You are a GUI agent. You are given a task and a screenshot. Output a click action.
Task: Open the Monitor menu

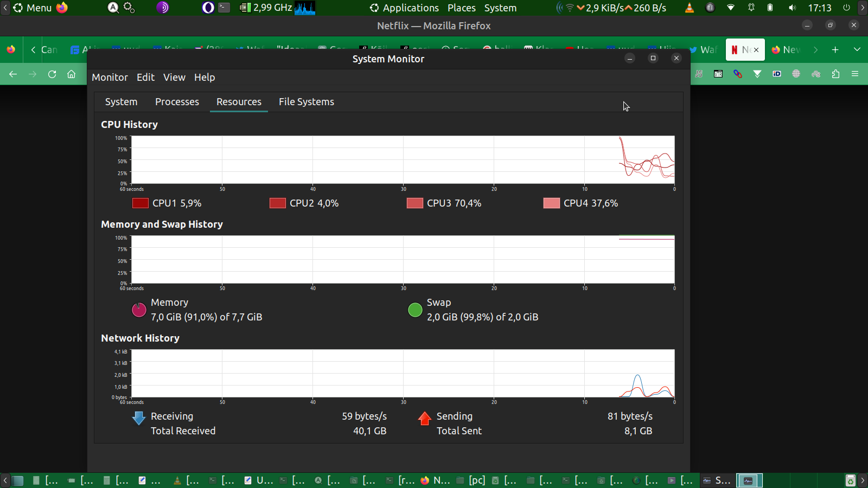coord(110,77)
